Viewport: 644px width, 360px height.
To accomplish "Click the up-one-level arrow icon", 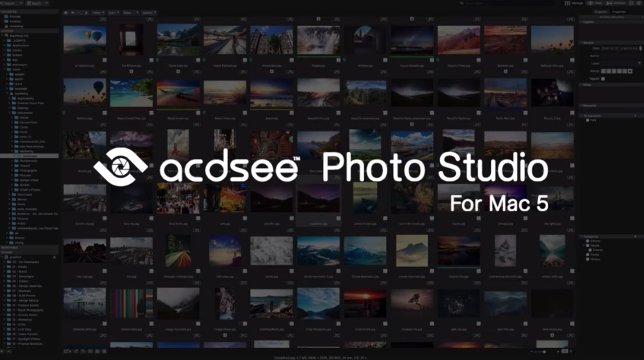I will (86, 13).
